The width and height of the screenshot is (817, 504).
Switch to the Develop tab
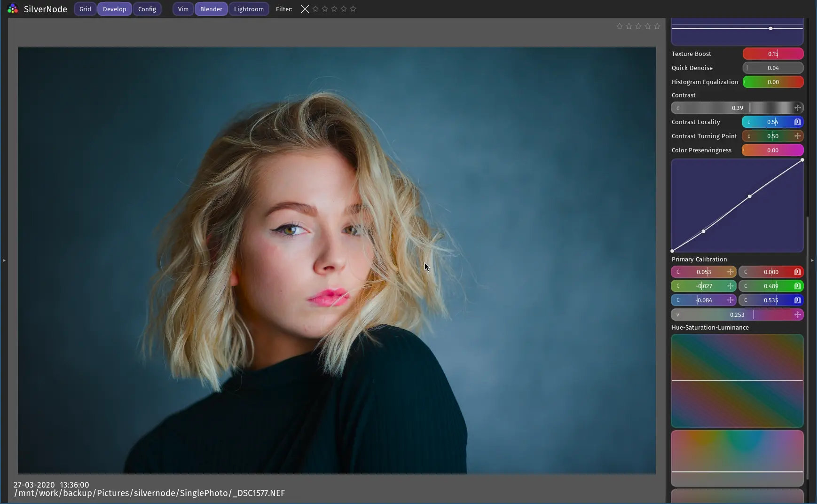[114, 9]
